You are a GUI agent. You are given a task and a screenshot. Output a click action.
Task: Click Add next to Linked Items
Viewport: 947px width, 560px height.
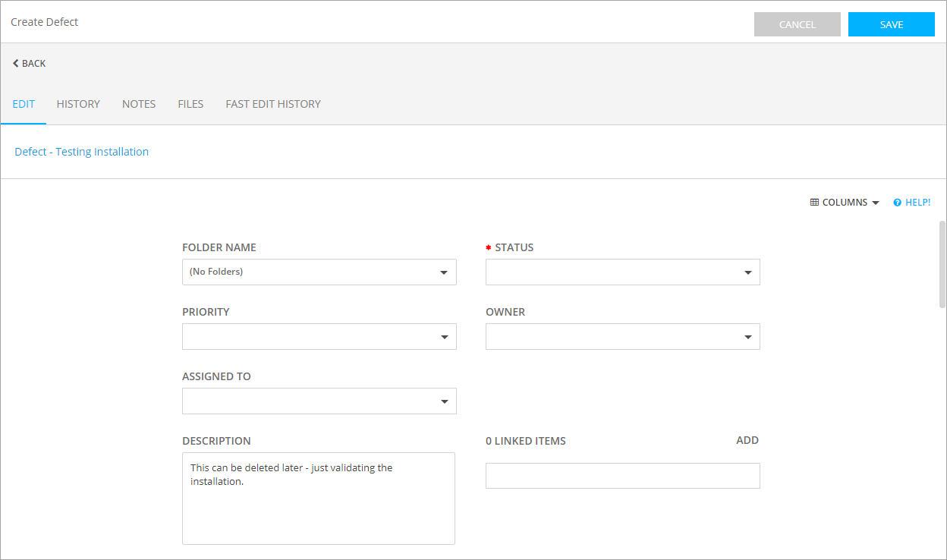747,440
